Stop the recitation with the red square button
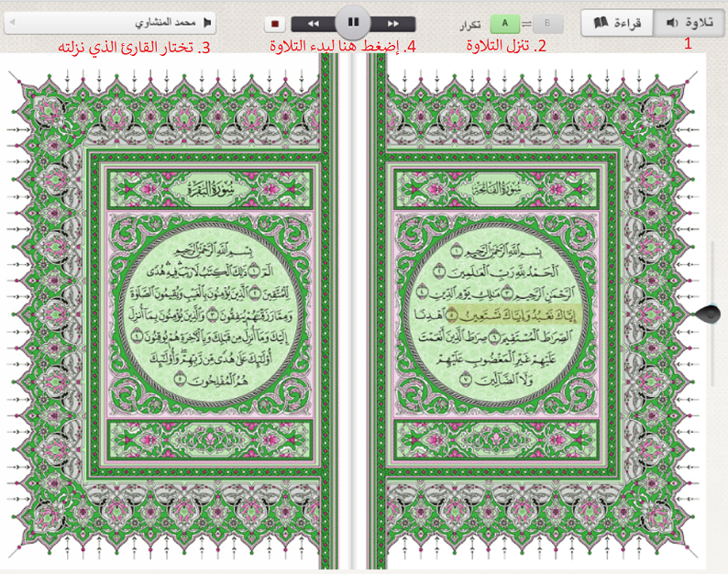The width and height of the screenshot is (728, 574). coord(274,24)
